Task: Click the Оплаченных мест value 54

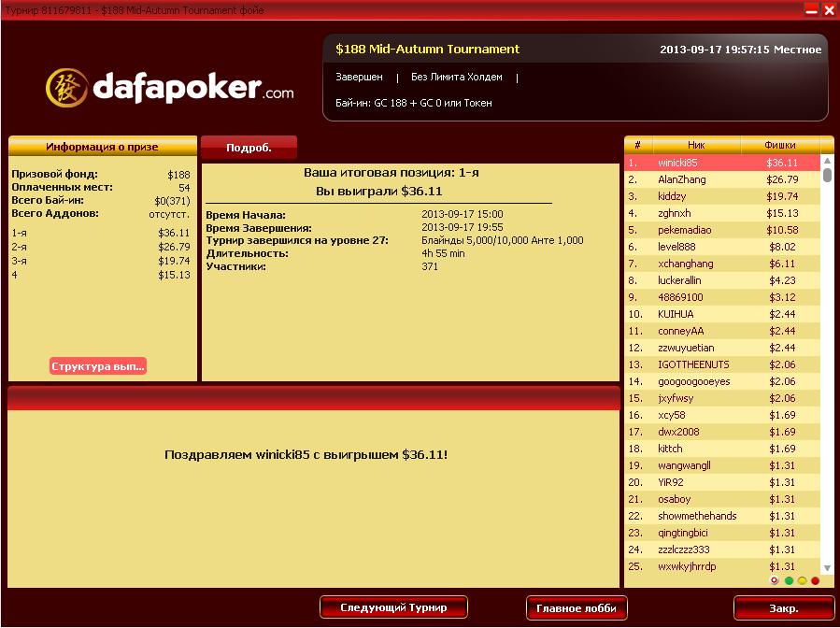Action: 184,188
